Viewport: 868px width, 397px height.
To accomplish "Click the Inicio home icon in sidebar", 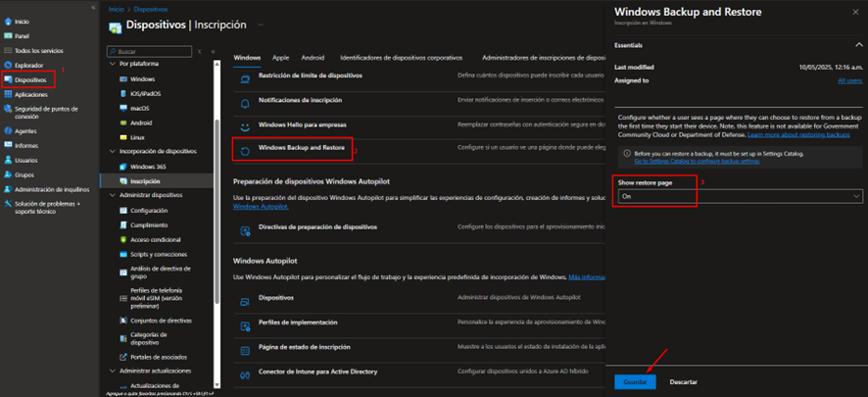I will 9,21.
